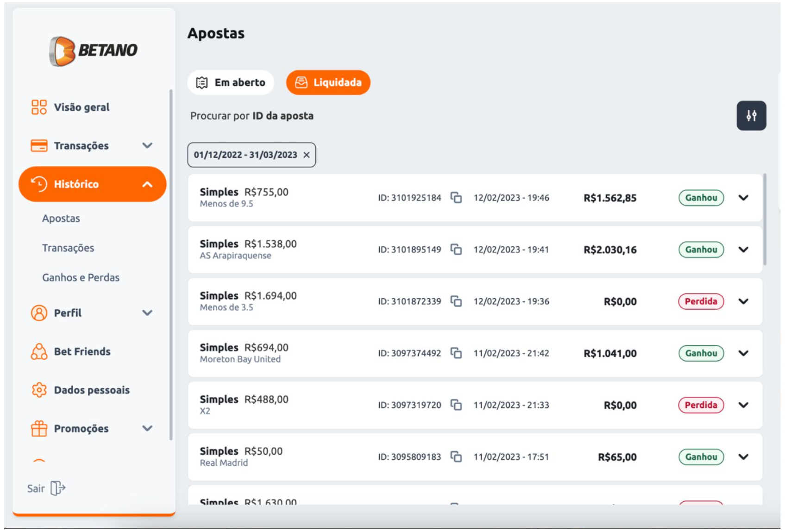Click date 11/02/2023 - 21:42
This screenshot has width=785, height=532.
click(x=511, y=353)
